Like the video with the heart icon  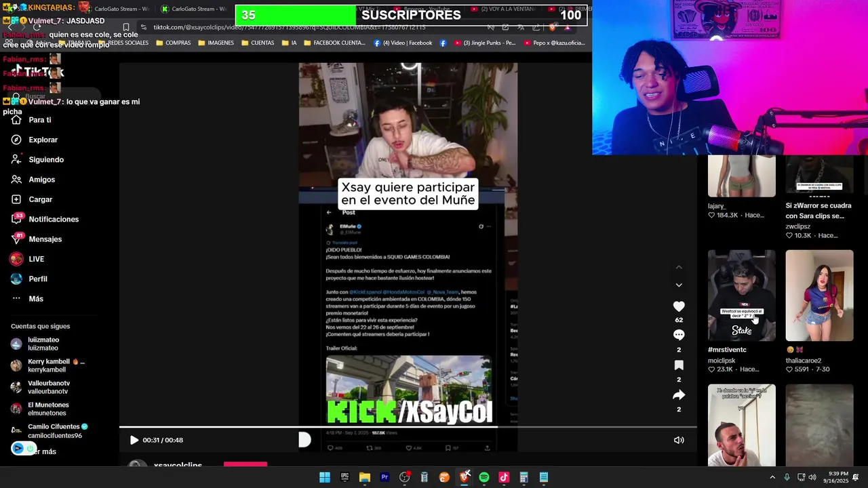[679, 306]
